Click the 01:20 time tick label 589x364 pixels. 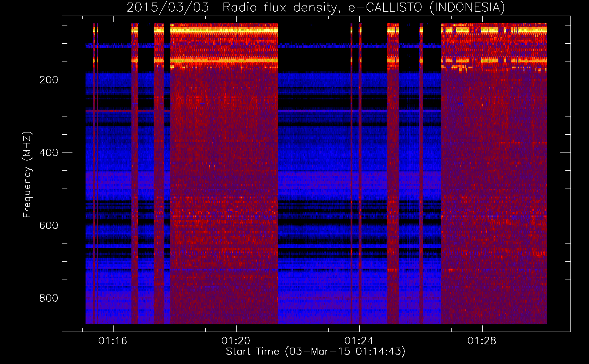pos(236,341)
